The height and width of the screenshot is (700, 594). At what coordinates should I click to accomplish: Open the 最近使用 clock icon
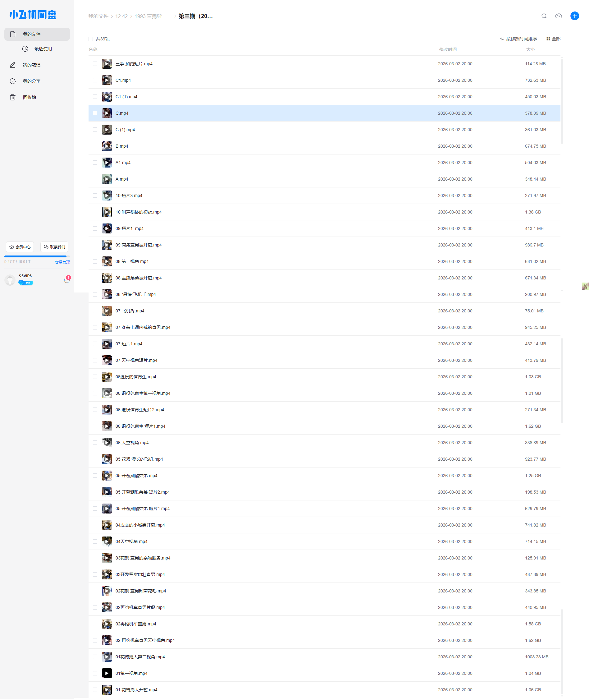[x=25, y=49]
